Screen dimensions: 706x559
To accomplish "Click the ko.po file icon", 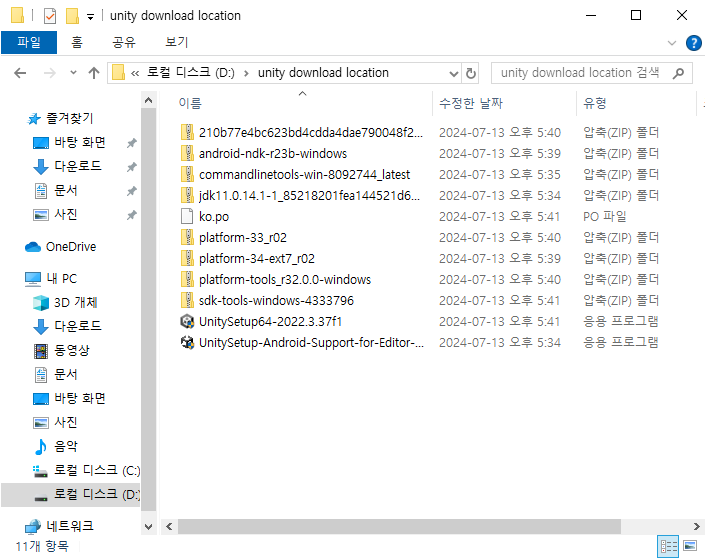I will (187, 216).
